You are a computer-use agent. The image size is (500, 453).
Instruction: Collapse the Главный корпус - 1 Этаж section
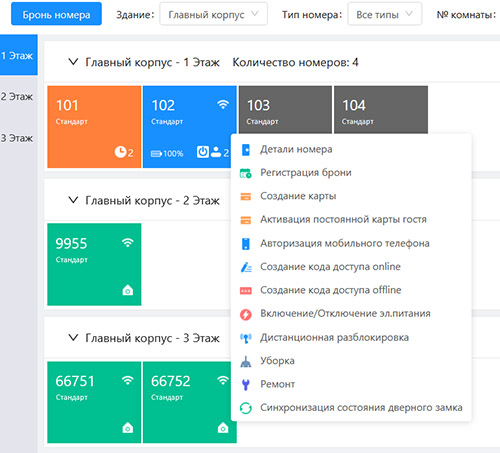73,62
